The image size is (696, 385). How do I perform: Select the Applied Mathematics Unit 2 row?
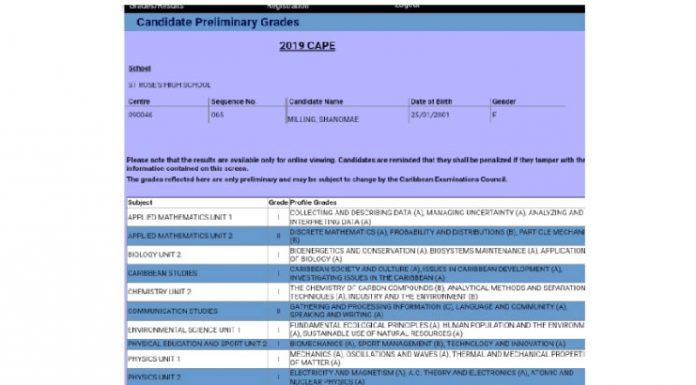pos(355,236)
